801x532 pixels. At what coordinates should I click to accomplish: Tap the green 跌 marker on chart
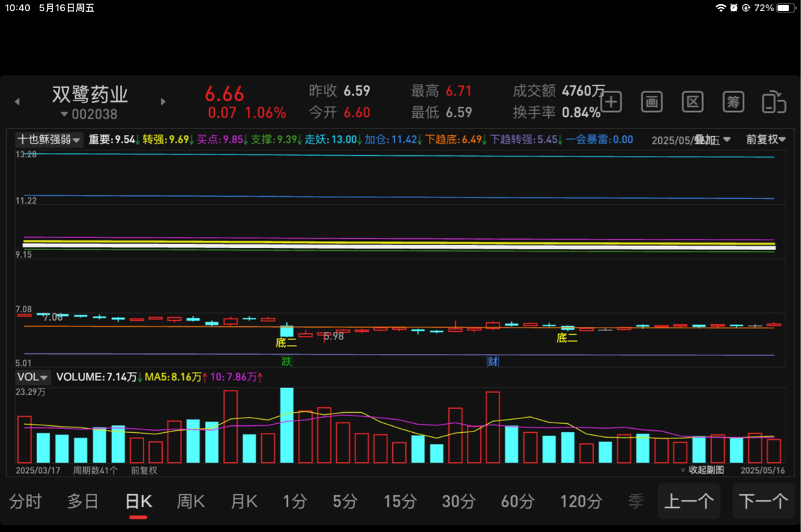tap(287, 362)
